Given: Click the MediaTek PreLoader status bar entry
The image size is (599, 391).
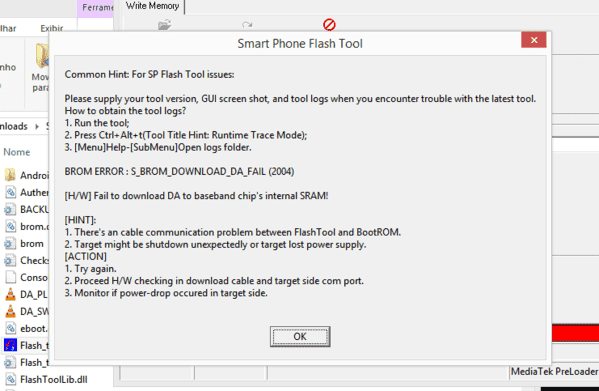Looking at the screenshot, I should pyautogui.click(x=554, y=372).
